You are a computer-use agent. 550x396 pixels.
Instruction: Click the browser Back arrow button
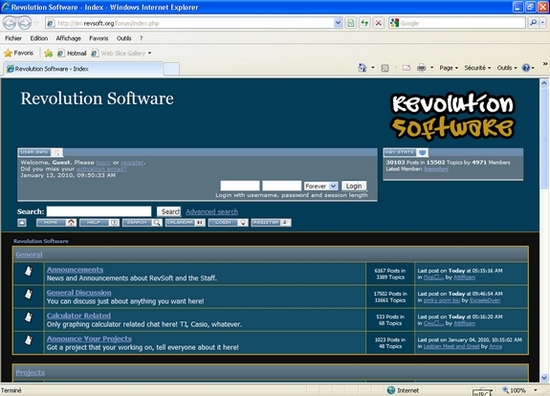click(10, 23)
